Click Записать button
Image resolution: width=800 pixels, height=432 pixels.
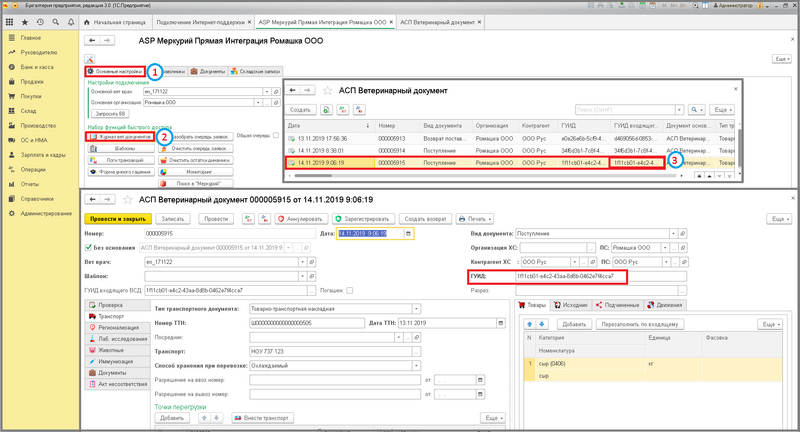point(172,219)
